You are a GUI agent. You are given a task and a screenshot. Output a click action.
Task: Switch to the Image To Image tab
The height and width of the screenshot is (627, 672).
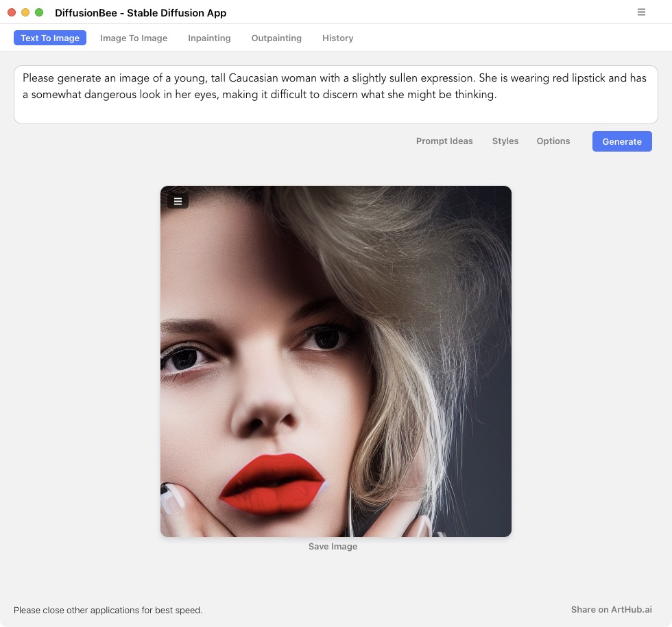[x=134, y=38]
